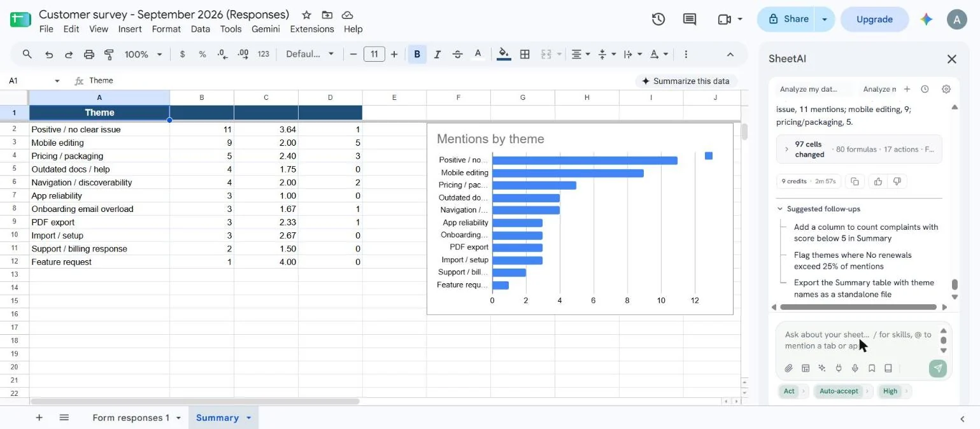Click Summarize this data button
Screen dimensions: 980x429
coord(685,81)
